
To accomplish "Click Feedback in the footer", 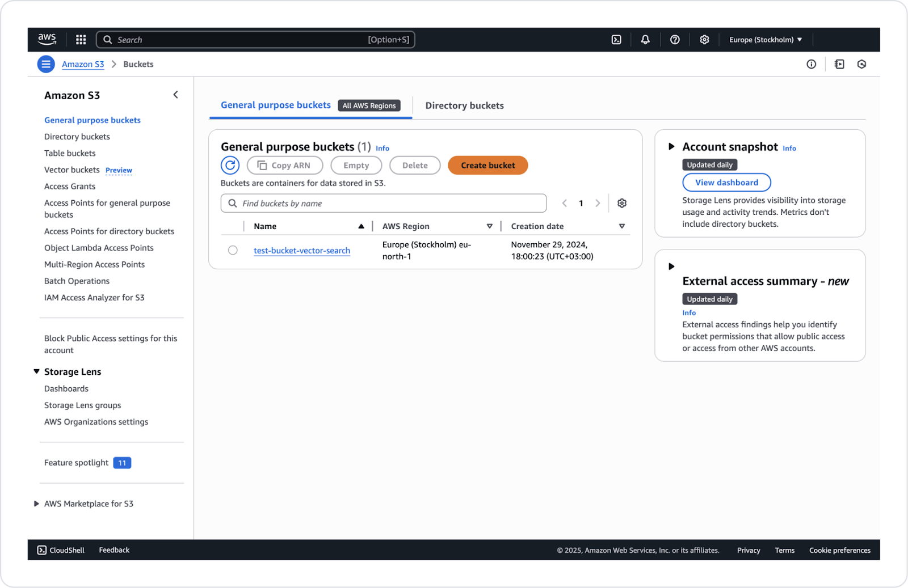I will click(114, 550).
